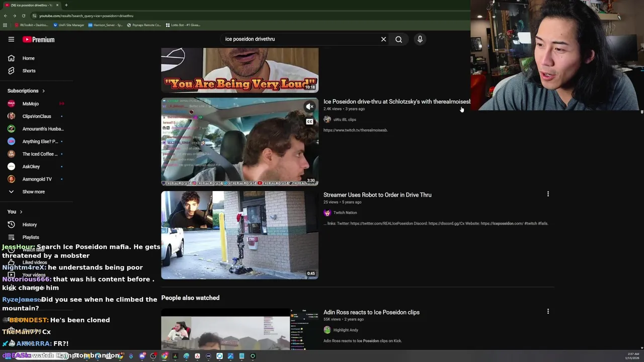Open the Twitch Nation channel
This screenshot has width=644, height=362.
click(345, 213)
